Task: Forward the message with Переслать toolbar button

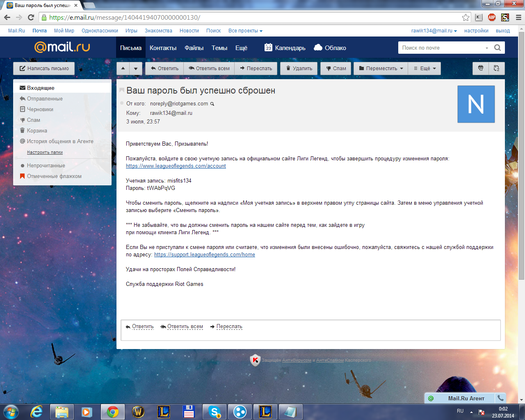Action: [256, 68]
